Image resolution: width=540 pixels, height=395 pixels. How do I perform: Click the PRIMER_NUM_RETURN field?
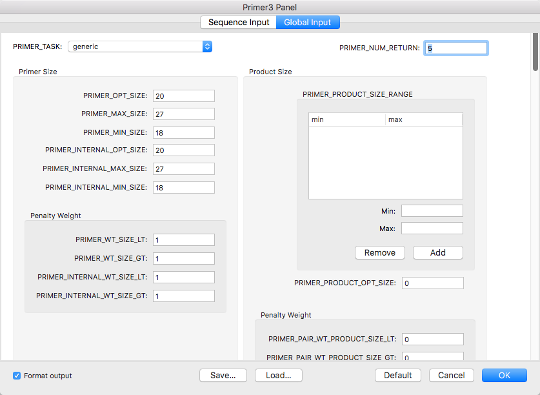[456, 48]
